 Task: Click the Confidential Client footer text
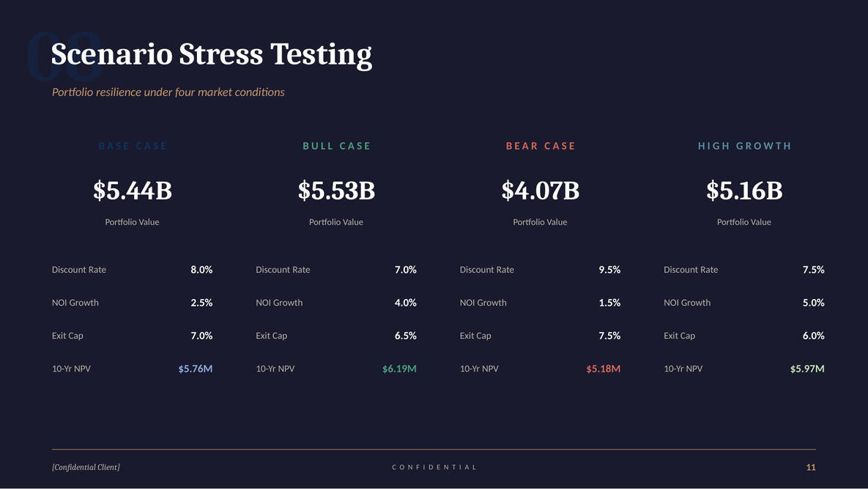coord(86,467)
